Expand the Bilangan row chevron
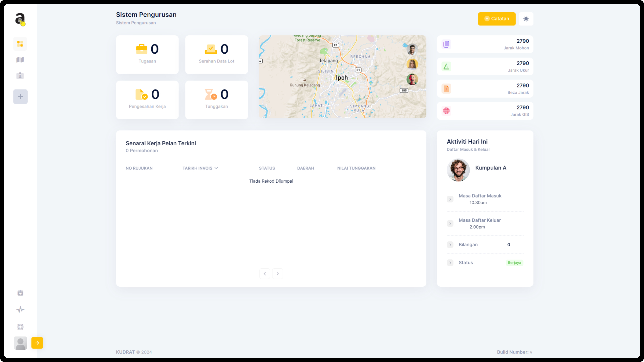 (450, 245)
